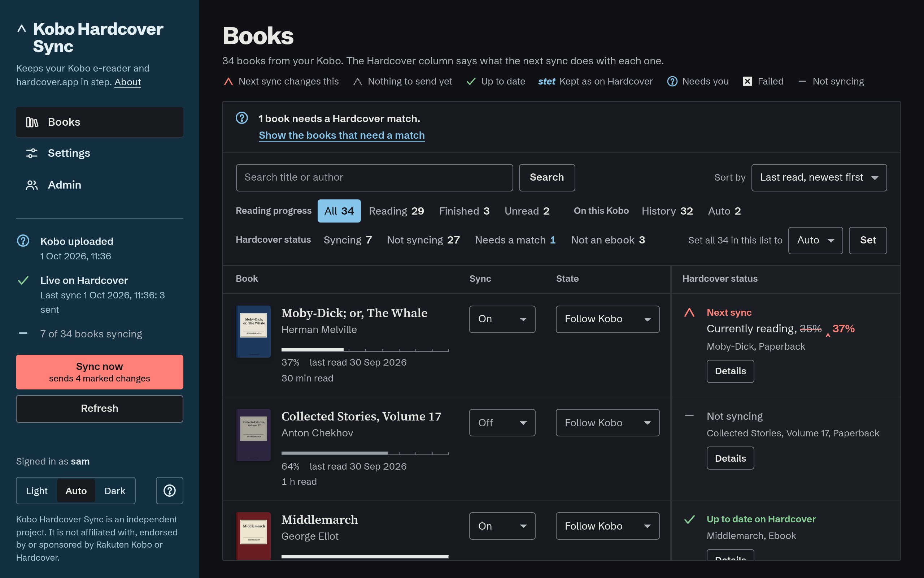The width and height of the screenshot is (924, 578).
Task: Filter reading progress to All 34
Action: (339, 211)
